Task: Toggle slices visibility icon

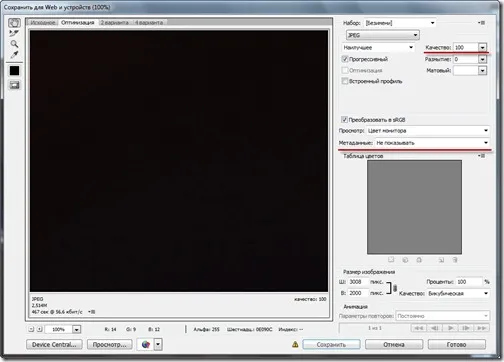Action: [x=14, y=85]
